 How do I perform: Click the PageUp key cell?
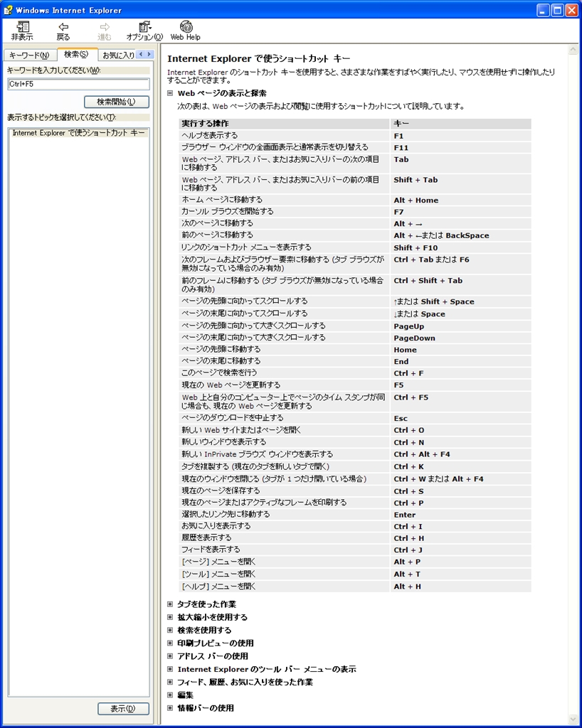tap(461, 326)
